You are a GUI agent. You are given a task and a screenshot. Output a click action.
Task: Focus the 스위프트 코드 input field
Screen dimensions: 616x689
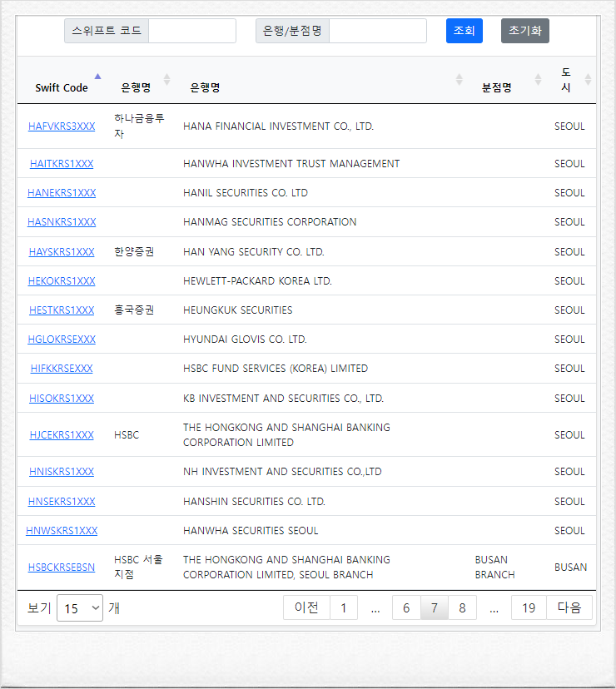[192, 31]
